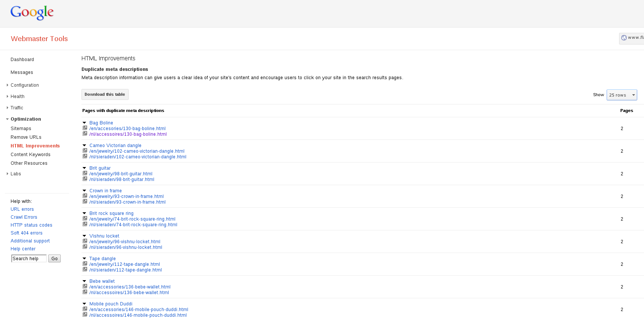Click external icon beside /nl/sieraden/96-vishnu-locket.html
Viewport: 644px width, 319px height.
click(85, 247)
